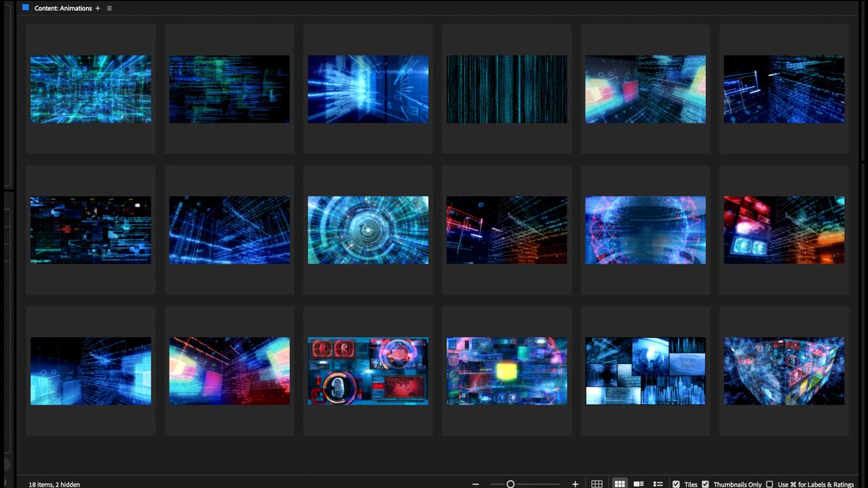Enable Use ⌘ for Labels & Ratings
This screenshot has height=488, width=868.
769,485
